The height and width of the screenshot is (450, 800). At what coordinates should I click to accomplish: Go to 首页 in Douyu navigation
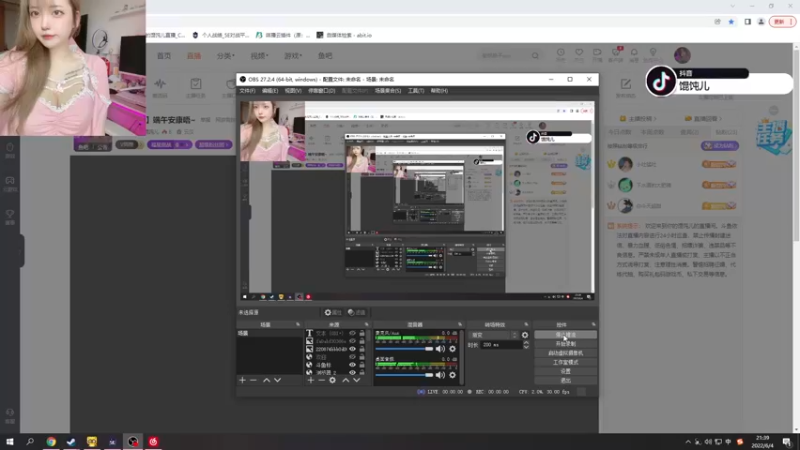(164, 56)
